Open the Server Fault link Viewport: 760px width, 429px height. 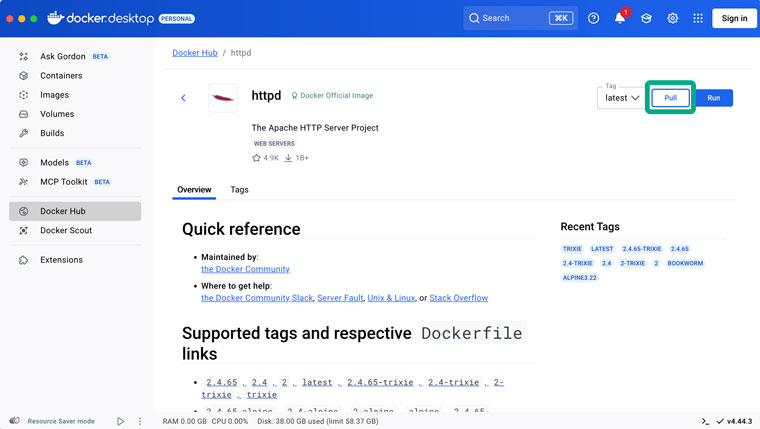(340, 298)
